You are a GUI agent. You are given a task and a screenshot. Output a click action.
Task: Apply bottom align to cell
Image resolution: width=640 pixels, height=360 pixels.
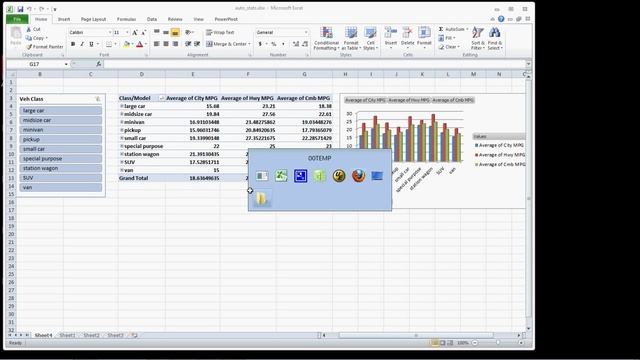click(x=176, y=32)
